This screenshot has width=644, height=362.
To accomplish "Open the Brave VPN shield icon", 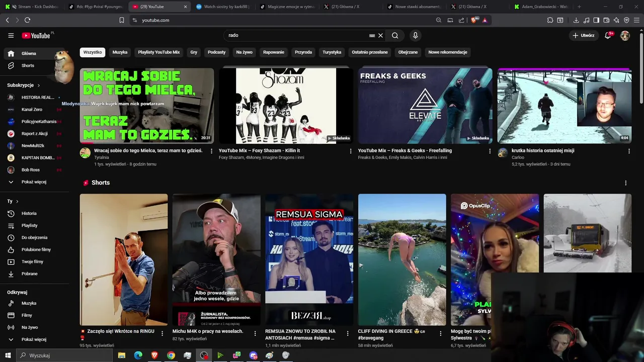I will click(626, 20).
